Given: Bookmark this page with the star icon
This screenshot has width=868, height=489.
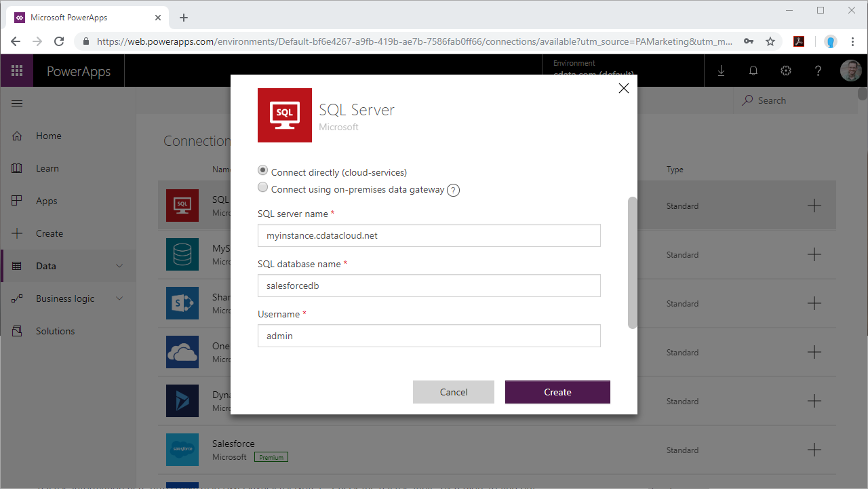Looking at the screenshot, I should 770,41.
